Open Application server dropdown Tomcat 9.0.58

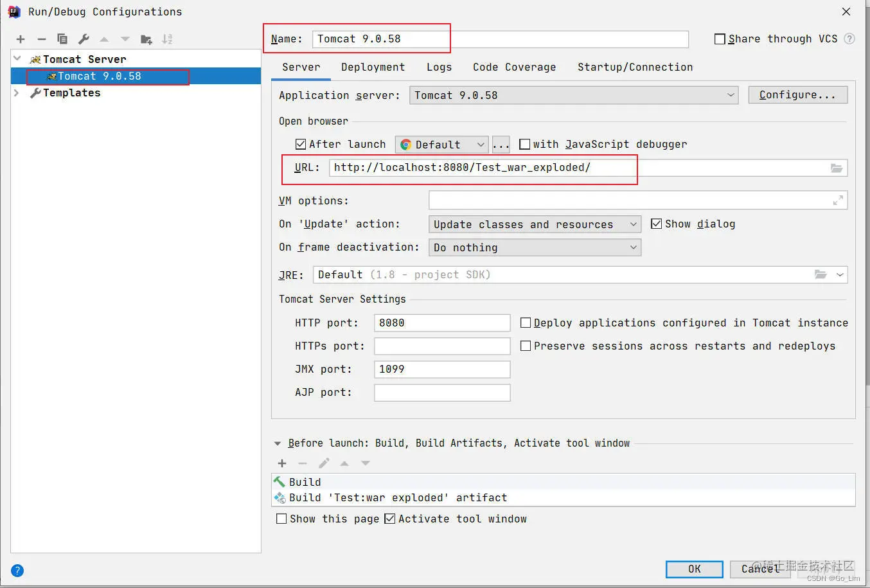click(x=573, y=95)
